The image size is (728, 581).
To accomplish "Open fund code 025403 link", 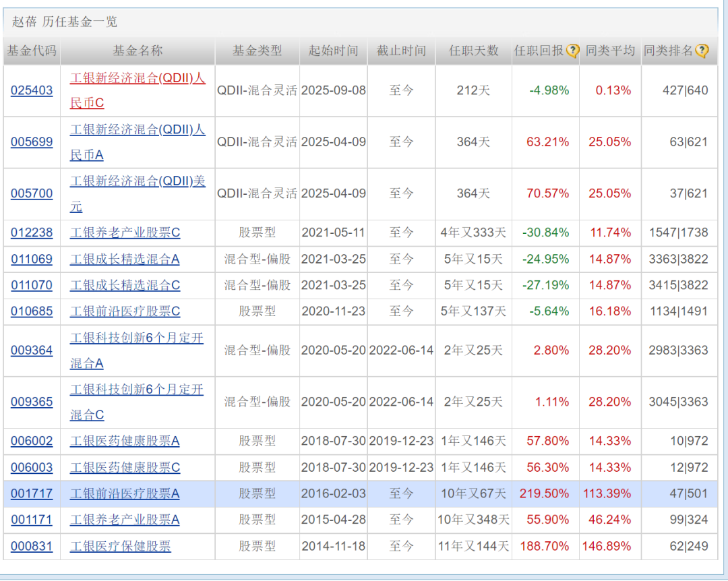I will [x=32, y=90].
